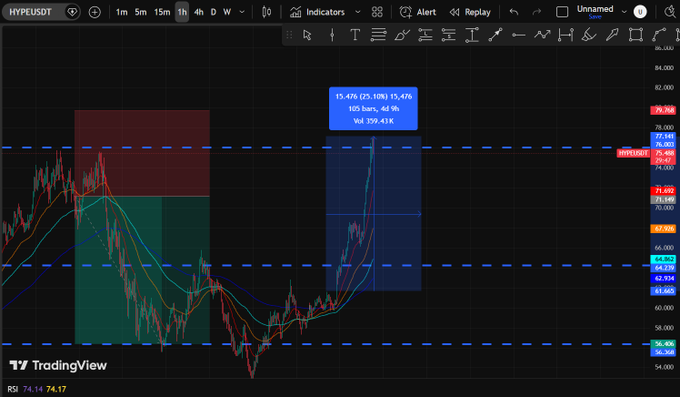Select the arrow cursor tool
Viewport: 680px width, 397px height.
point(307,35)
